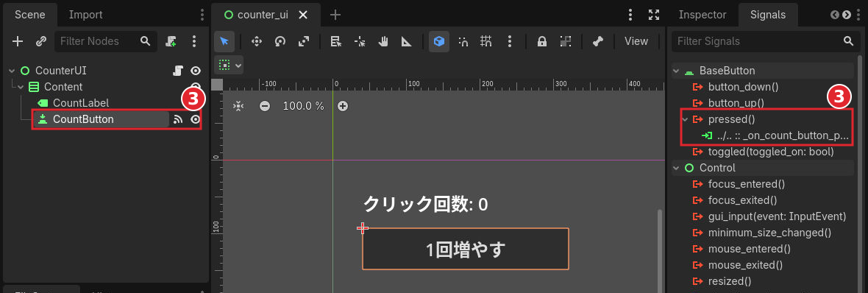Activate the Ruler Mode tool
Screen dimensions: 868x293
[x=406, y=41]
